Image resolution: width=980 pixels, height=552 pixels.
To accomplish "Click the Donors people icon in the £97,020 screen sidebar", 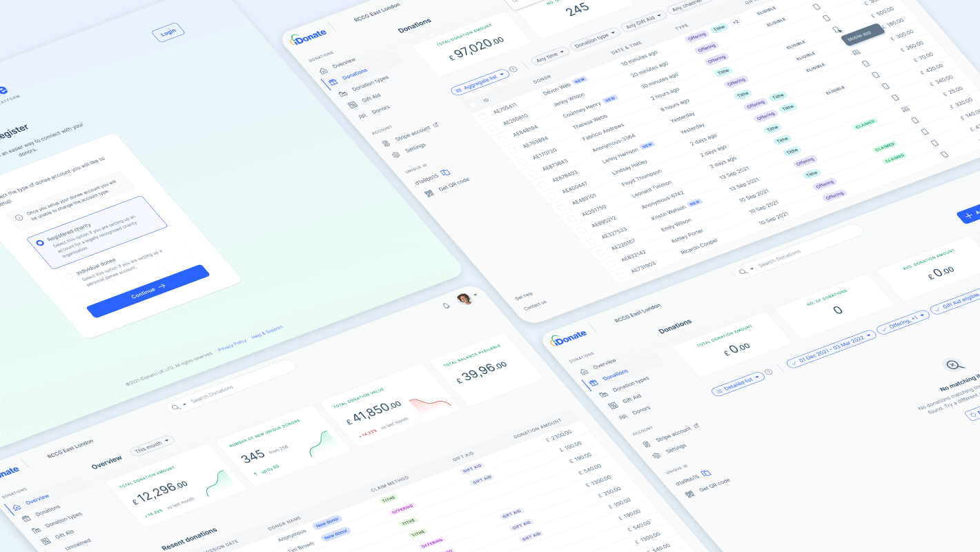I will pos(362,117).
